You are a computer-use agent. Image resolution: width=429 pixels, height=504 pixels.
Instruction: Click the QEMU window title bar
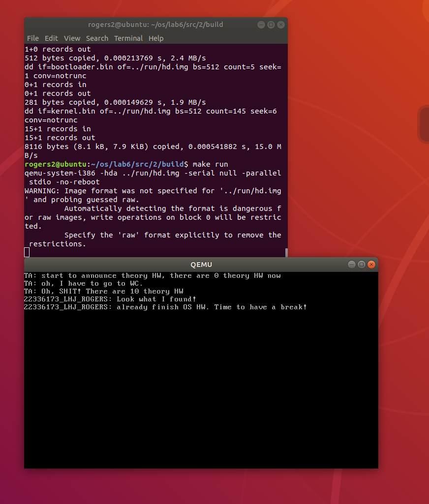(x=201, y=265)
